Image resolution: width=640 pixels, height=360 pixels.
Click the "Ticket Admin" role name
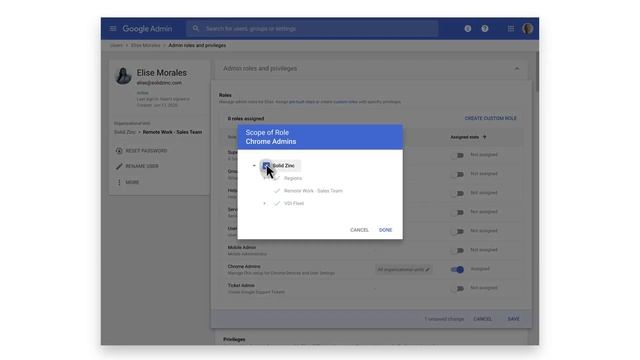click(241, 285)
